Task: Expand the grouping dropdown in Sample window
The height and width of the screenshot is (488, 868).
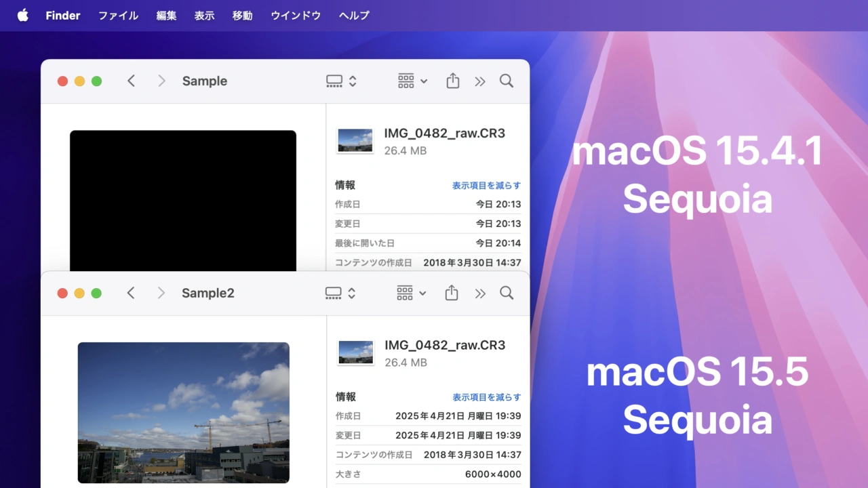Action: (x=412, y=81)
